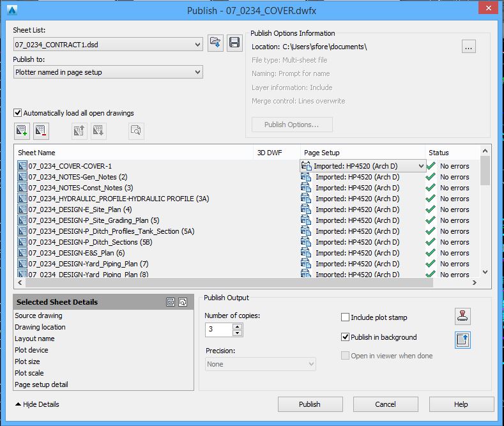Click the Layout name detail row
This screenshot has height=426, width=504.
34,339
